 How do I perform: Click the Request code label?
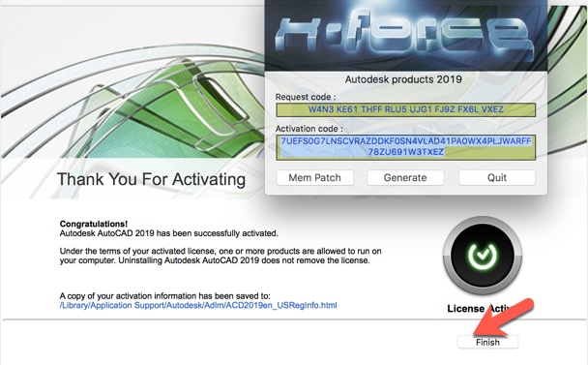[306, 97]
